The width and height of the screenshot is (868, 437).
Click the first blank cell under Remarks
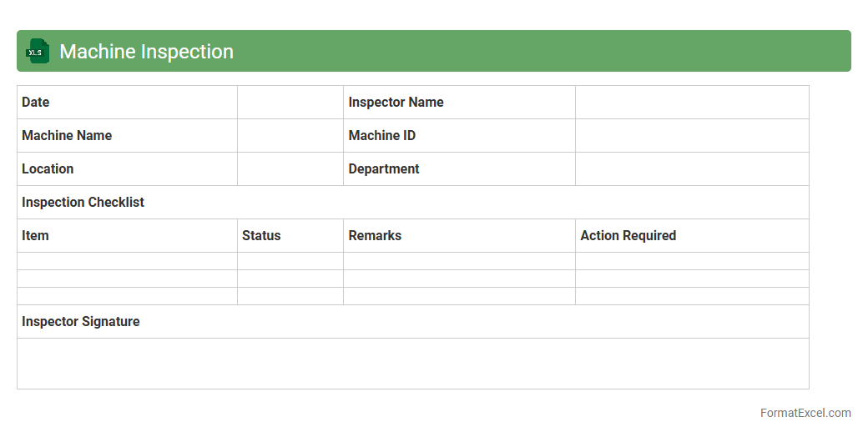click(459, 261)
